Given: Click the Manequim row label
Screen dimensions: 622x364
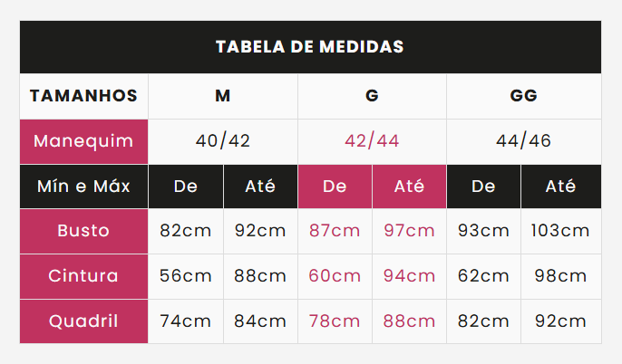Looking at the screenshot, I should coord(83,141).
